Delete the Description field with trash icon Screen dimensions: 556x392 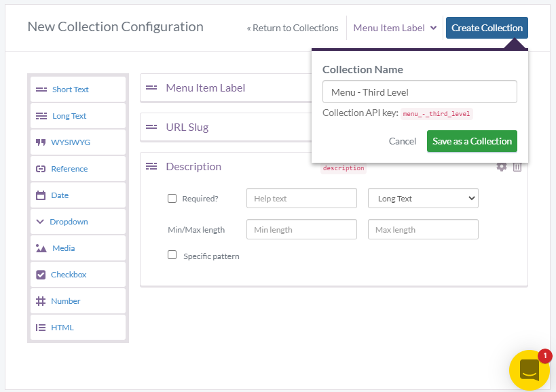(x=517, y=167)
